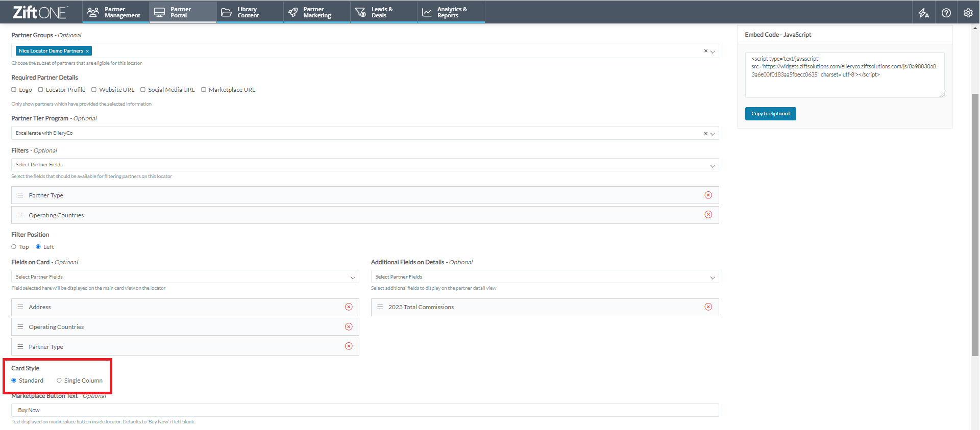Remove 2023 Total Commissions field
The image size is (980, 430).
click(x=708, y=307)
